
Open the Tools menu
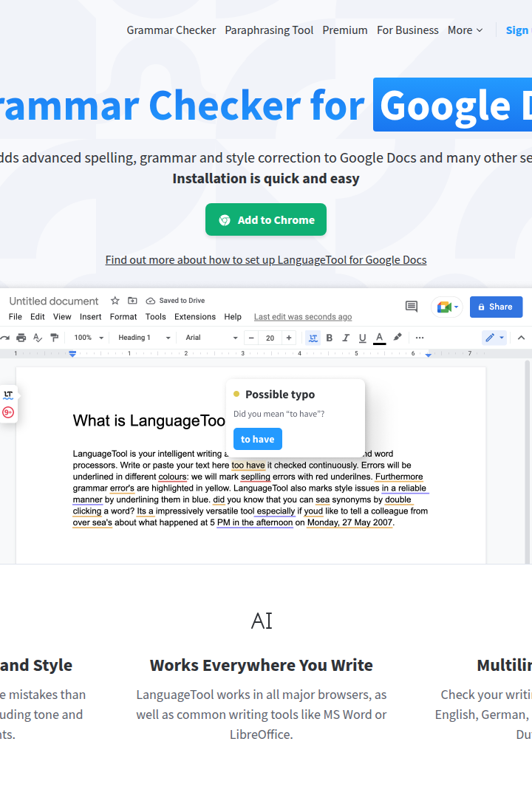click(155, 316)
